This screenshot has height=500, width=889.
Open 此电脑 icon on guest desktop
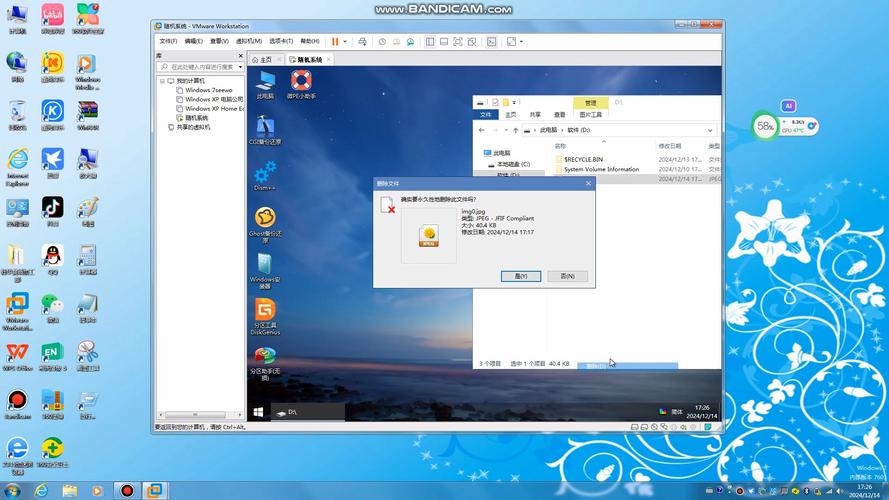tap(265, 85)
